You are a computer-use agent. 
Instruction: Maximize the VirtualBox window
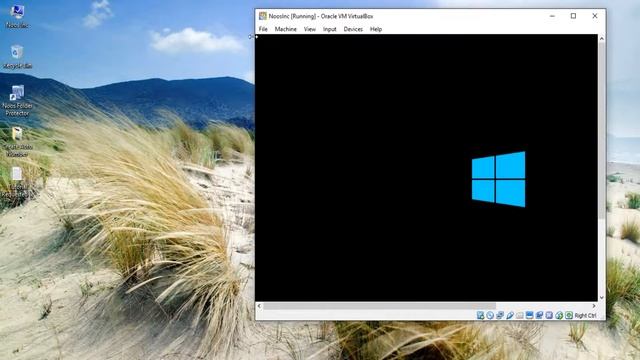(573, 16)
